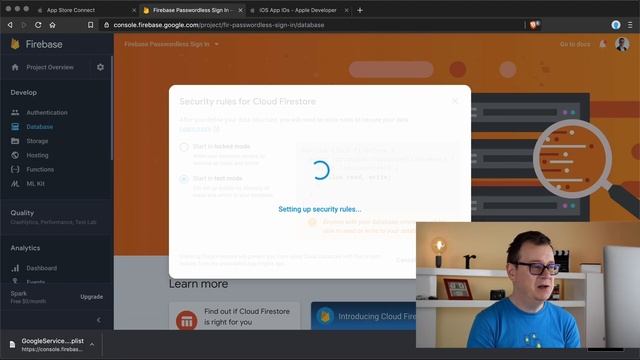
Task: Open Firebase notifications bell
Action: (x=602, y=44)
